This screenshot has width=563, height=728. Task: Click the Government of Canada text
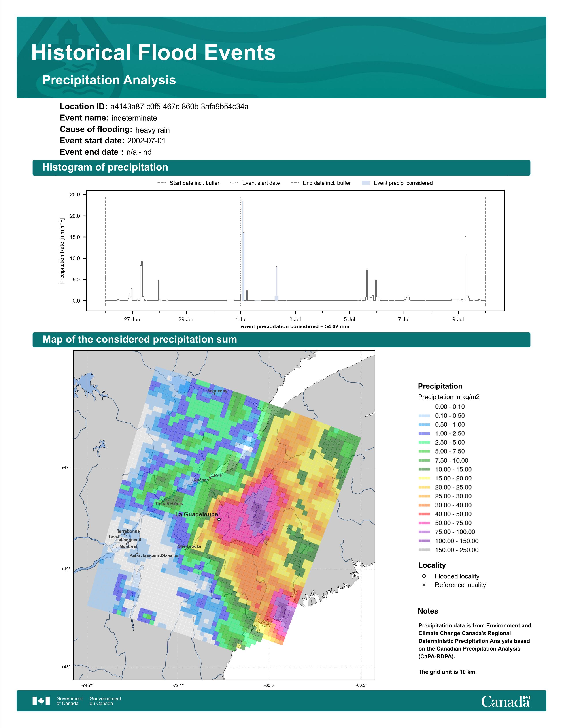pyautogui.click(x=69, y=701)
